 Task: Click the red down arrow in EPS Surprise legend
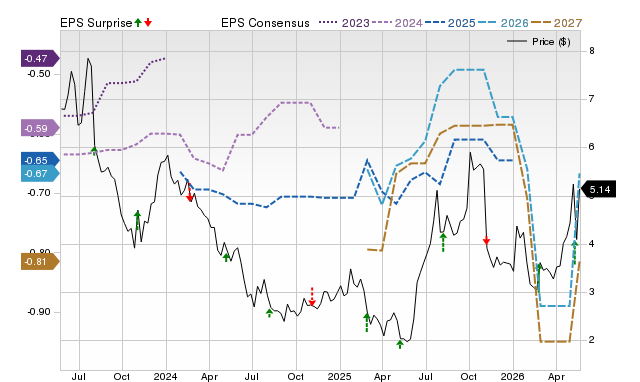148,23
